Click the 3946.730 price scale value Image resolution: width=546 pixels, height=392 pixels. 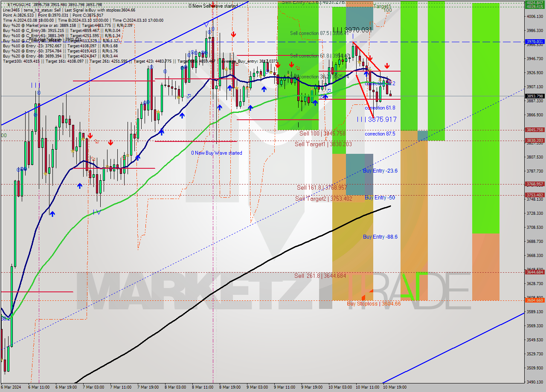coord(535,58)
